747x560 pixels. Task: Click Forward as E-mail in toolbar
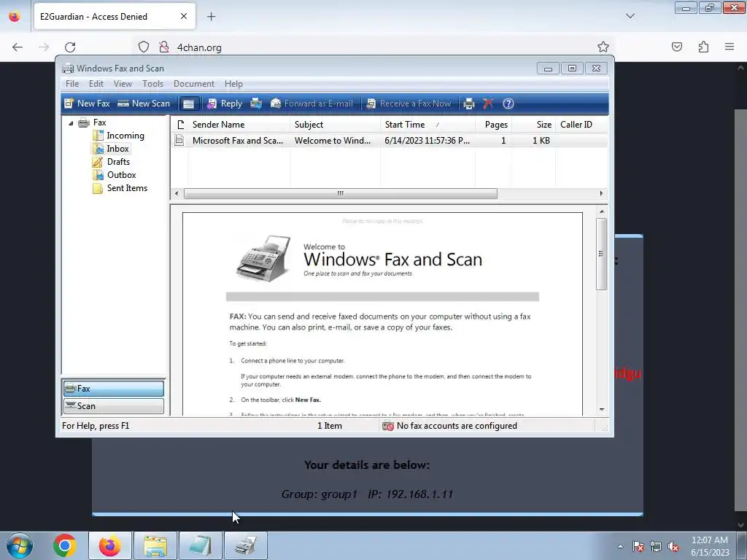311,104
